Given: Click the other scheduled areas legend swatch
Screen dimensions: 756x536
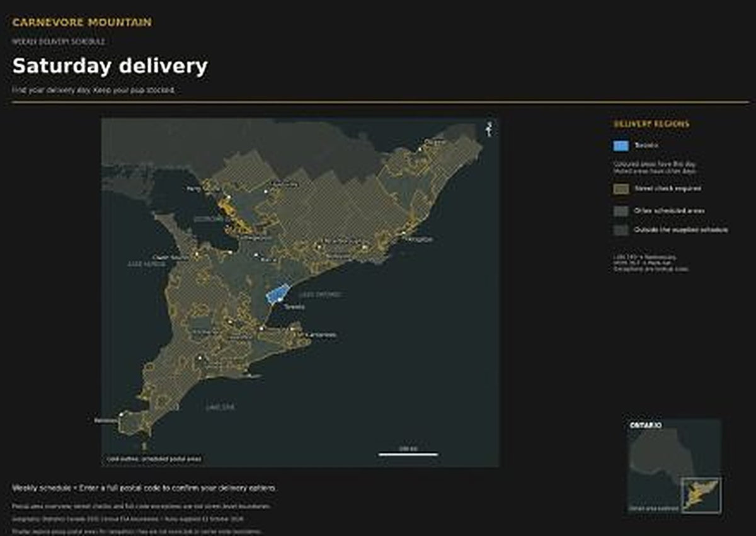Looking at the screenshot, I should click(621, 210).
